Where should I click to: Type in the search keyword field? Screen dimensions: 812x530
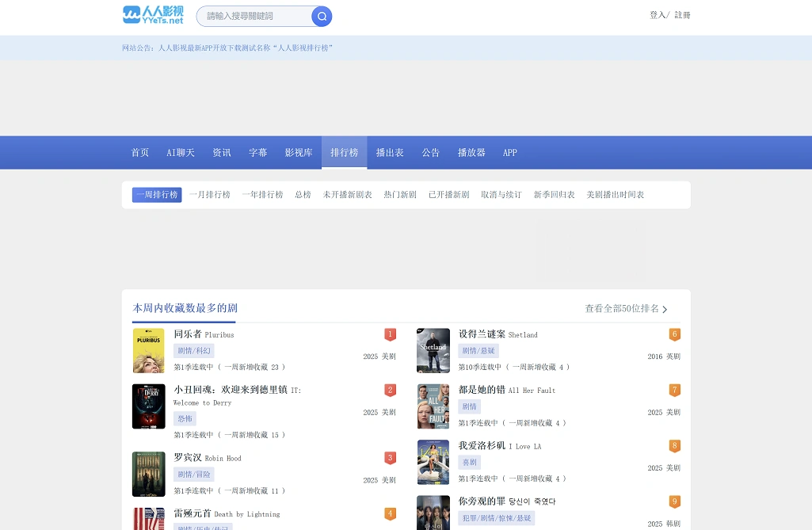[255, 16]
